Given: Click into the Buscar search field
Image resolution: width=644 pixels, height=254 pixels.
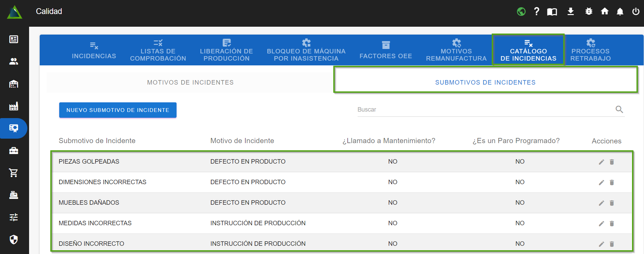Looking at the screenshot, I should (x=482, y=110).
